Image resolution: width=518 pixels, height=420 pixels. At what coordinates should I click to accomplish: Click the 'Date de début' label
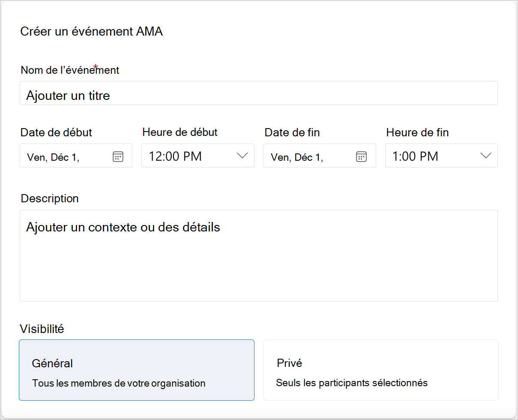click(x=56, y=132)
